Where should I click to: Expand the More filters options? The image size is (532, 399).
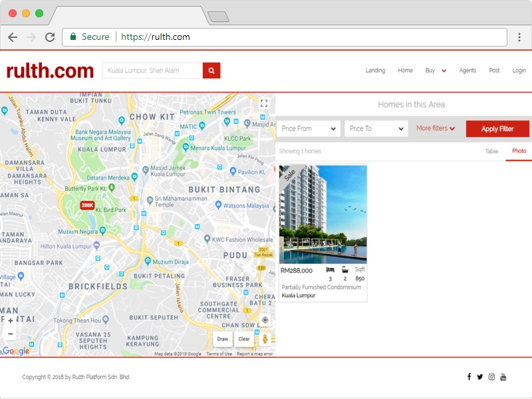tap(436, 128)
